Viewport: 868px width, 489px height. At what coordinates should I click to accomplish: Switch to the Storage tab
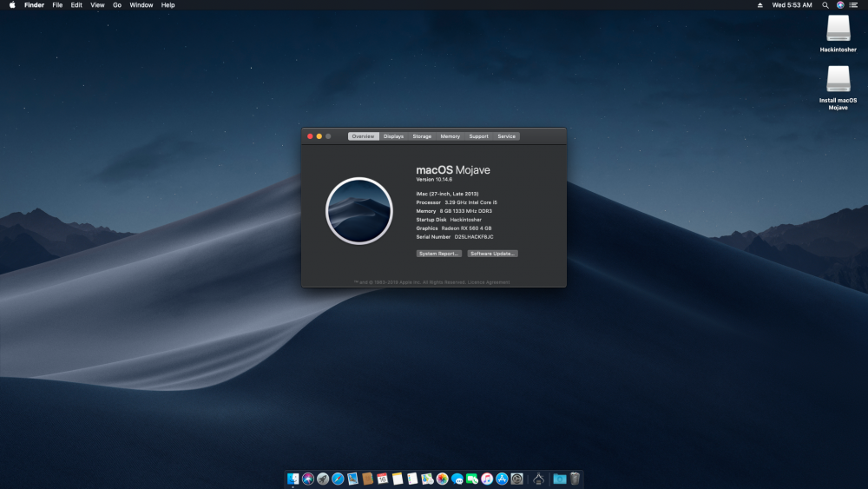click(x=422, y=136)
